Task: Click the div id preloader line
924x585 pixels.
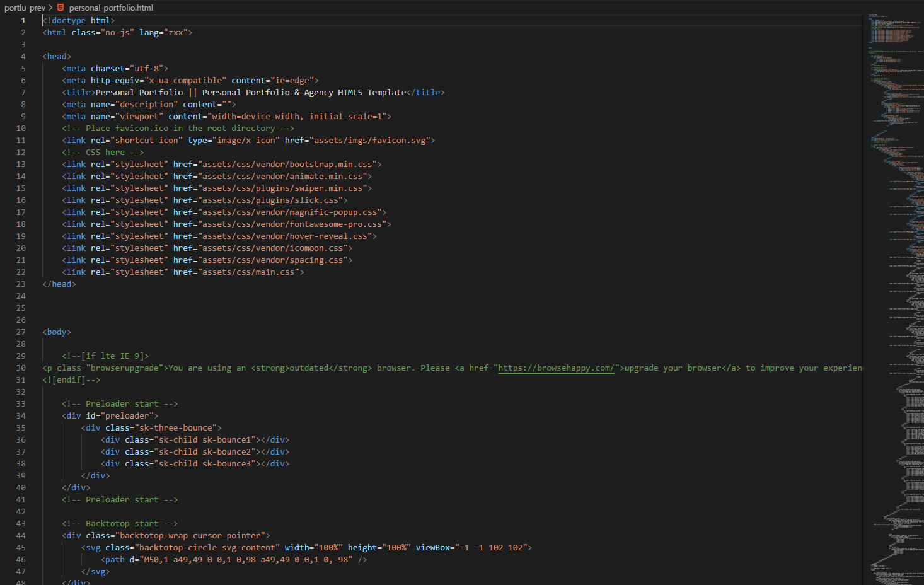Action: point(110,416)
